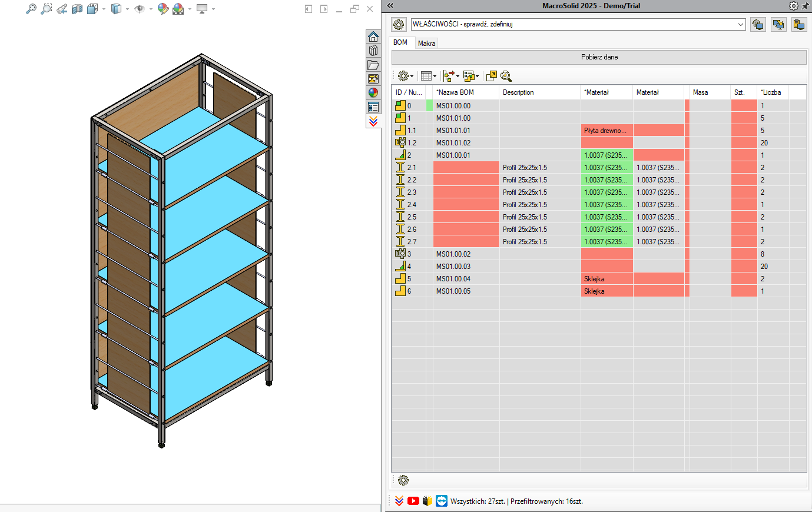Open the tree structure arrow dropdown
The width and height of the screenshot is (812, 512).
[x=451, y=76]
